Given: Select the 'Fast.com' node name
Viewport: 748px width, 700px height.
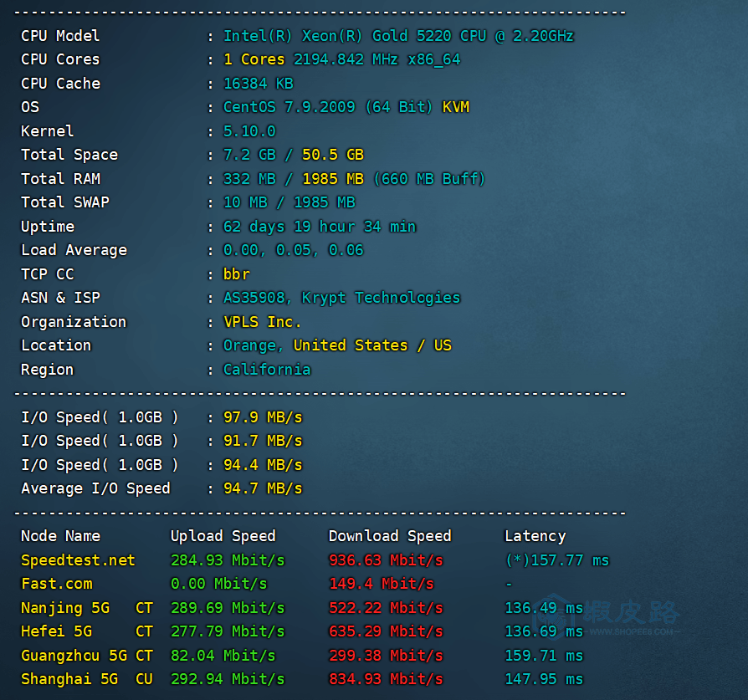Looking at the screenshot, I should 56,584.
